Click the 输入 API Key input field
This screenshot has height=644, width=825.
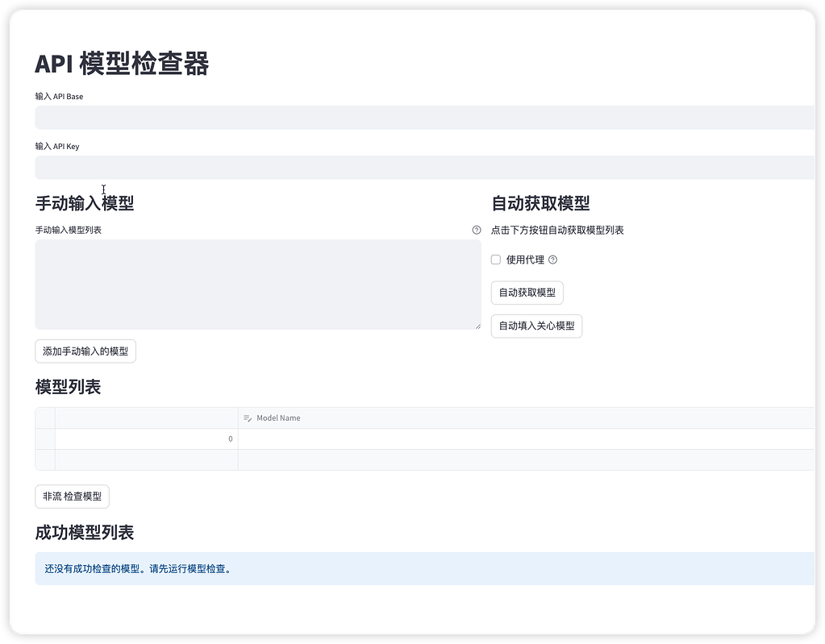425,167
